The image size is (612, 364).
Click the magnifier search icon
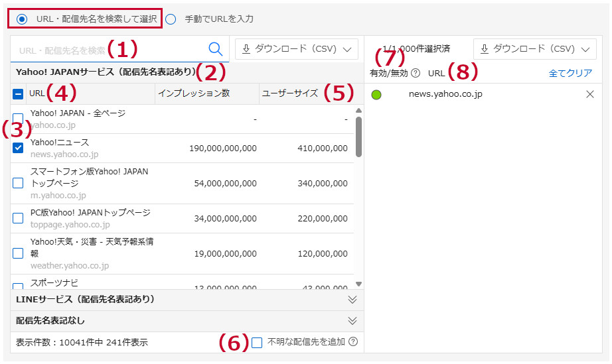point(216,49)
